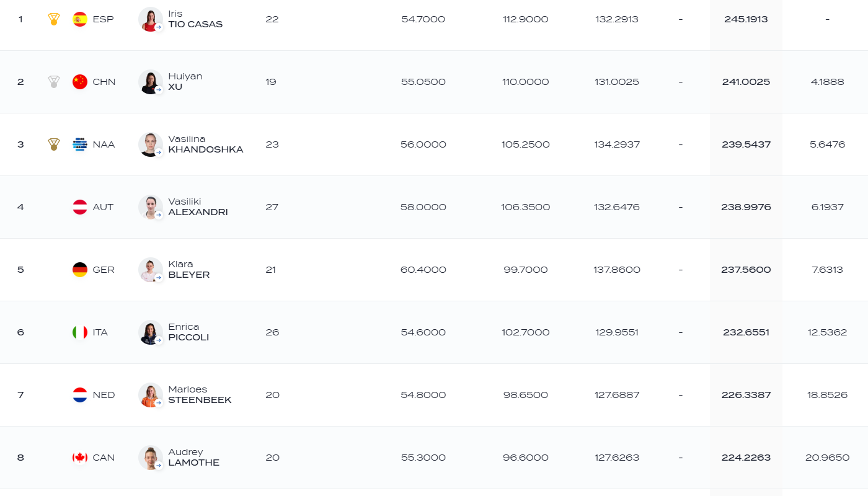The height and width of the screenshot is (496, 868).
Task: Open Iris Tio Casas profile photo
Action: click(151, 19)
